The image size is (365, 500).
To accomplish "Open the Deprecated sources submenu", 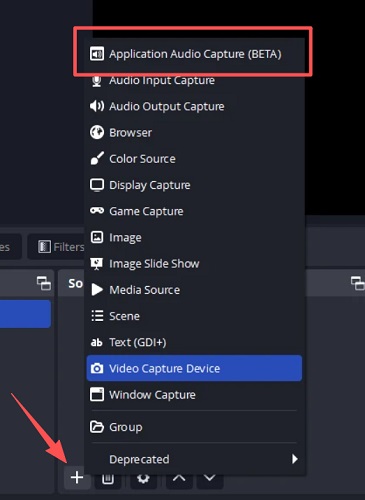I will pyautogui.click(x=194, y=459).
